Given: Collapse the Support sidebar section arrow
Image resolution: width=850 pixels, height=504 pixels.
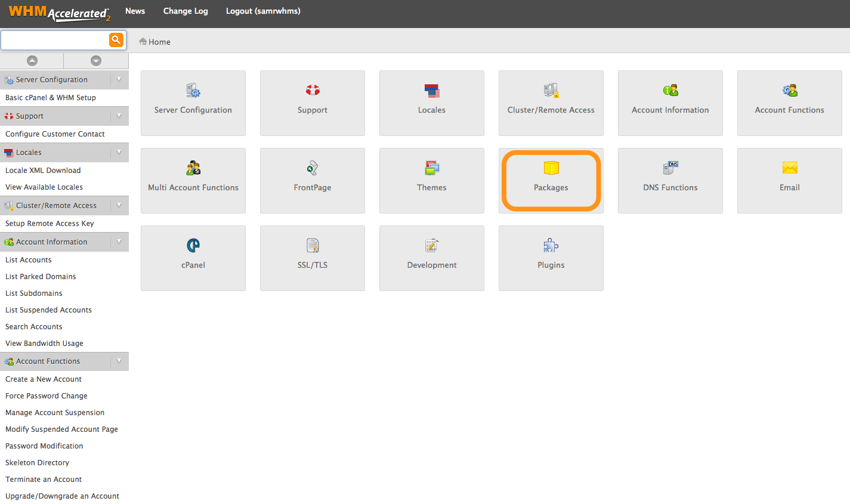Looking at the screenshot, I should 119,116.
